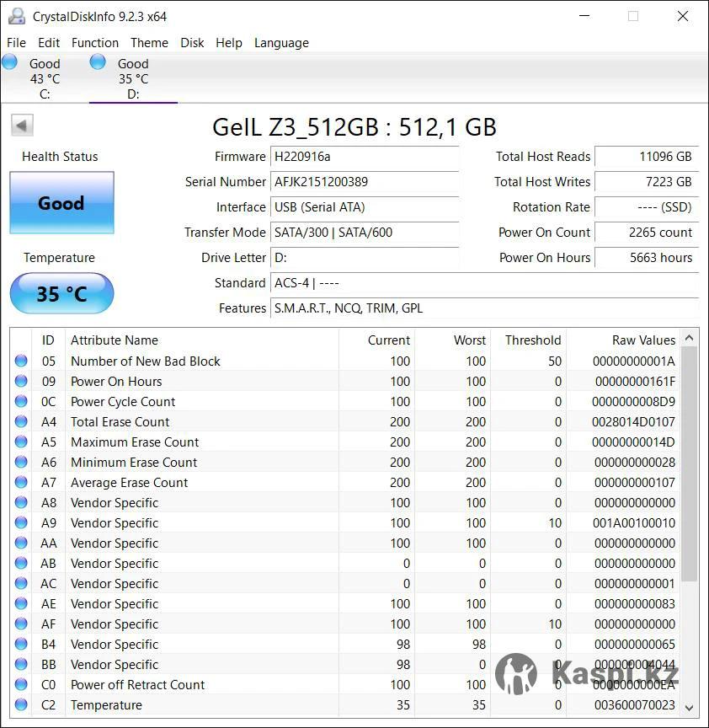Click status orb of Maximum Erase Count row

click(x=21, y=442)
